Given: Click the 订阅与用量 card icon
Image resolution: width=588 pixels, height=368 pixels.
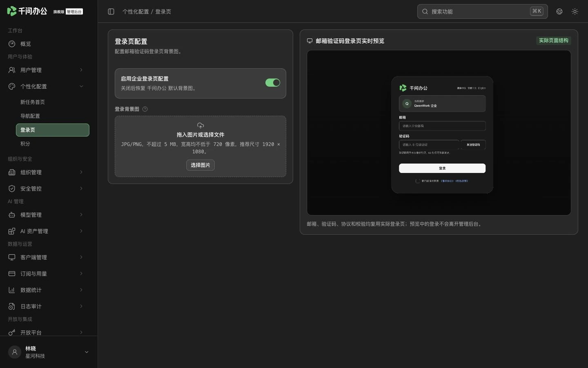Looking at the screenshot, I should pos(12,274).
